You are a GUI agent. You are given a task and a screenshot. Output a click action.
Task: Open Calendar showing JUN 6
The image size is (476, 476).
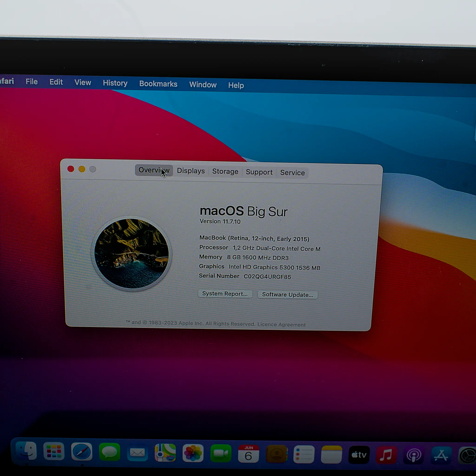coord(248,454)
